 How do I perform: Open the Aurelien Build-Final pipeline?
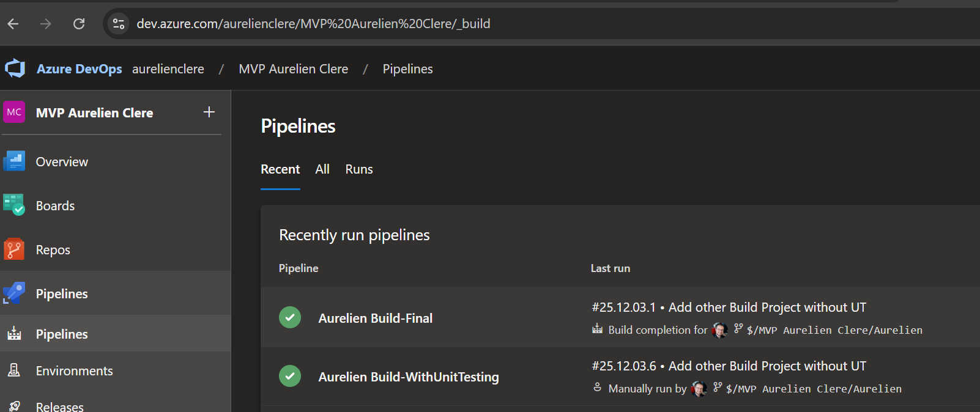376,318
